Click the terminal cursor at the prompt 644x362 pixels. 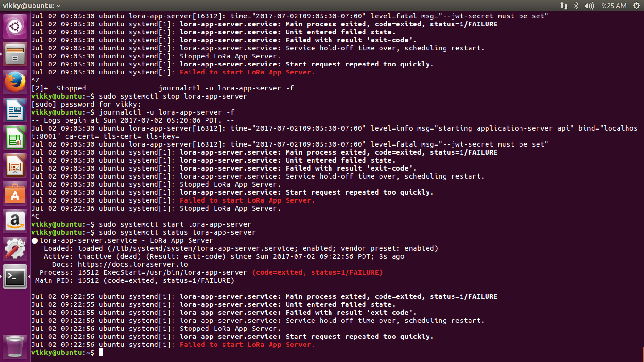pos(99,352)
